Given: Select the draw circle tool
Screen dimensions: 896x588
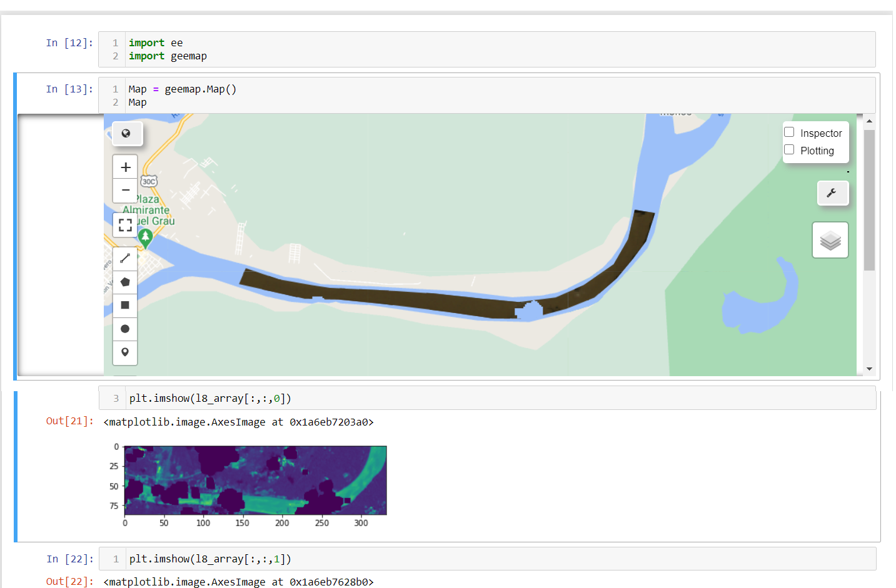Looking at the screenshot, I should click(125, 329).
